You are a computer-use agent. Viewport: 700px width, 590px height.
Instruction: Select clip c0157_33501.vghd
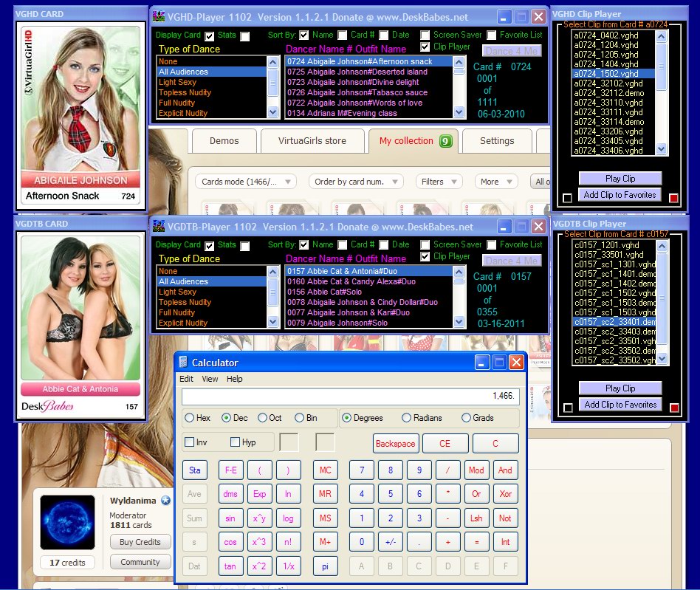coord(614,255)
